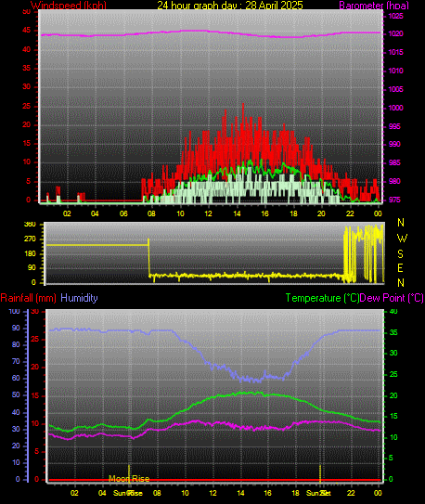Select the blue "Humidity" legend label
The width and height of the screenshot is (425, 504).
(x=79, y=298)
